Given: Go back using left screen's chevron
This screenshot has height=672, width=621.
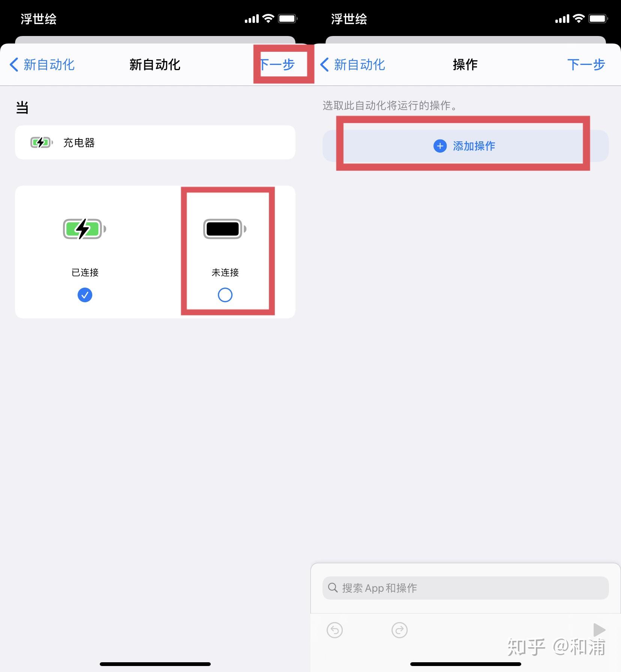Looking at the screenshot, I should [13, 64].
